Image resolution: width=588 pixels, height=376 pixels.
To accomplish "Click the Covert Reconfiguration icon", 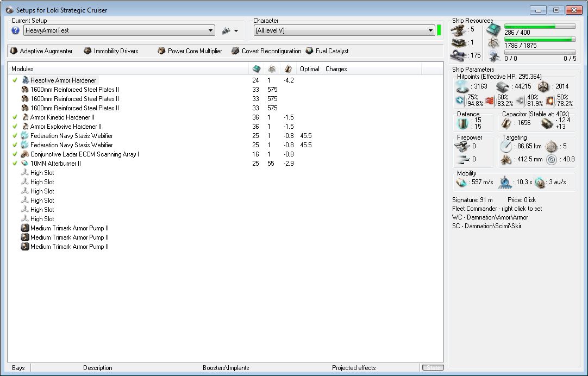I will click(235, 51).
